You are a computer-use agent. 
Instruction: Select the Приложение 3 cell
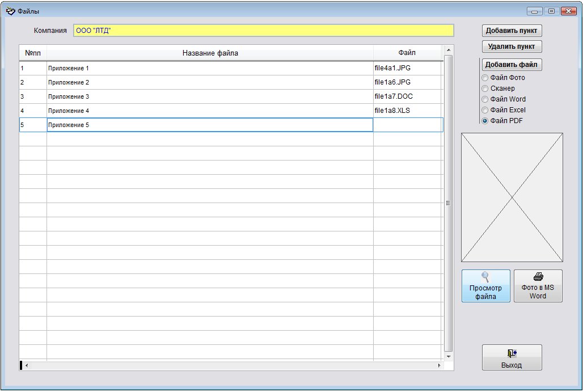[210, 96]
